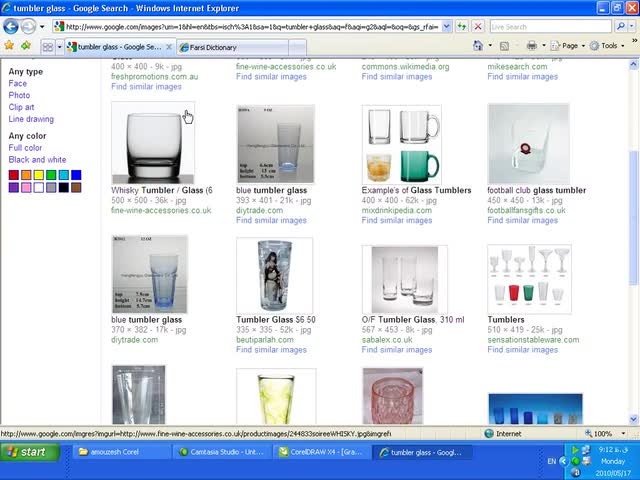This screenshot has height=480, width=640.
Task: Click the Print icon
Action: tap(531, 46)
